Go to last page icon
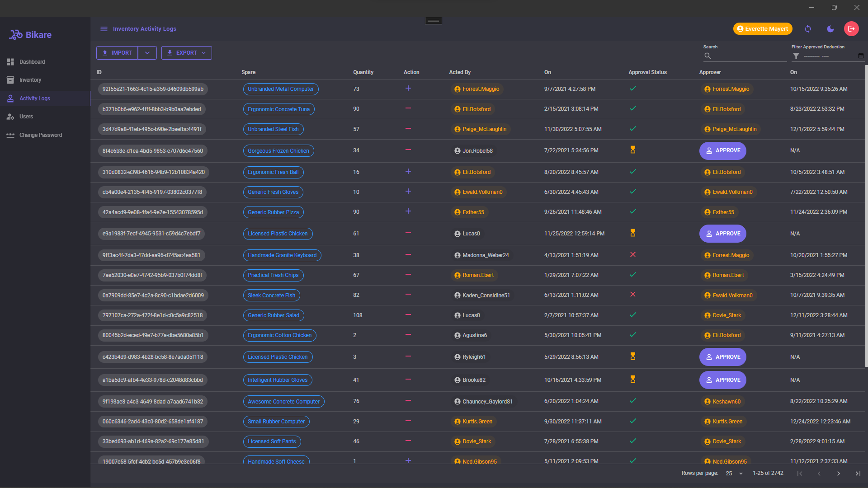This screenshot has width=868, height=488. [x=858, y=474]
